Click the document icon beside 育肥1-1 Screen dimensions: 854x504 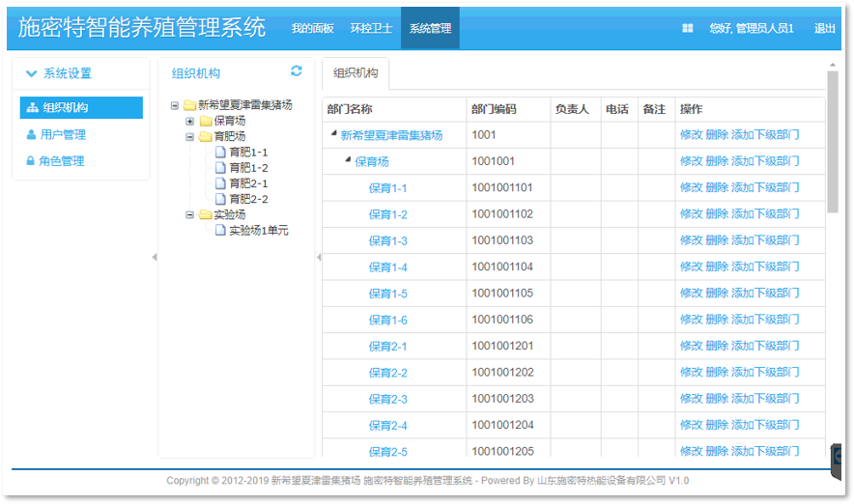(220, 153)
